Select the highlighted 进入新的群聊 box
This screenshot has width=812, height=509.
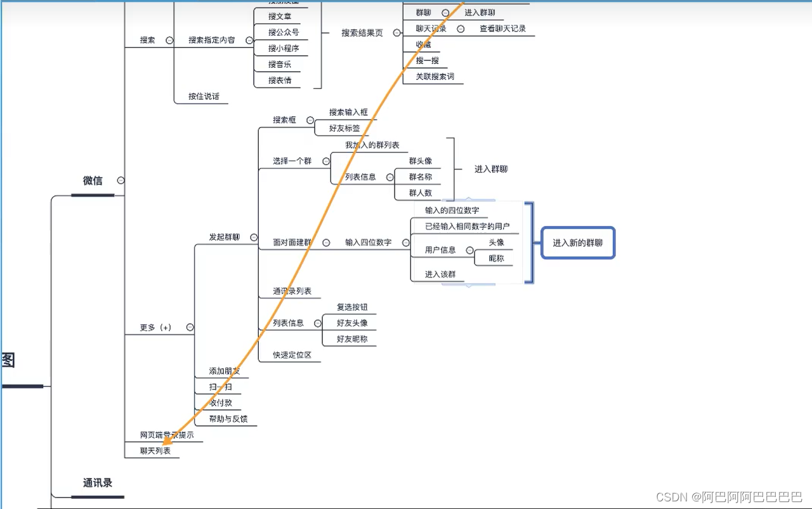click(578, 243)
